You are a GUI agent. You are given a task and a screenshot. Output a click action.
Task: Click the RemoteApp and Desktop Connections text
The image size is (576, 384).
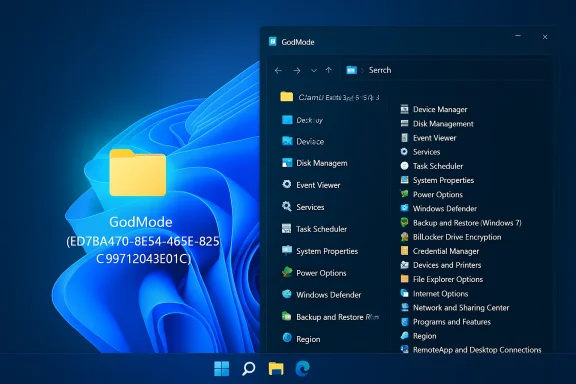[x=477, y=350]
